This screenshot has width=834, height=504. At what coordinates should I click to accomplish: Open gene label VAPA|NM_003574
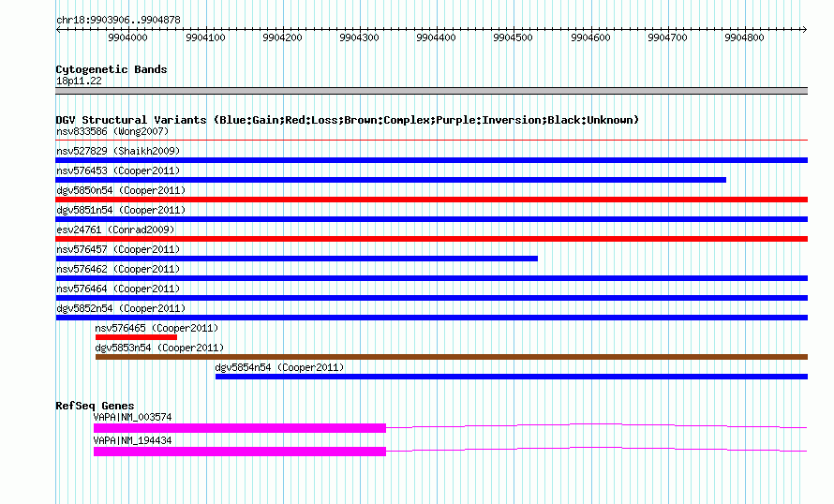tap(132, 417)
